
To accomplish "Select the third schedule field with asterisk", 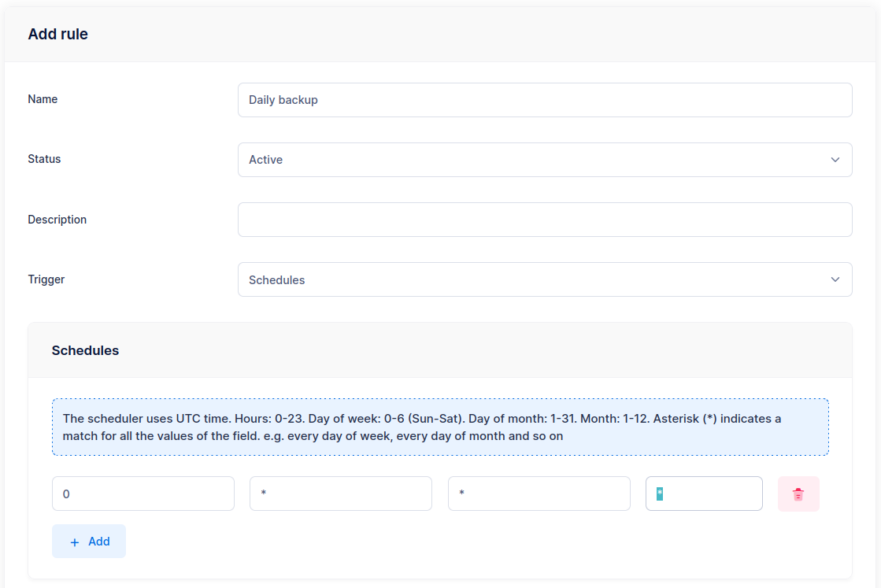I will click(539, 494).
